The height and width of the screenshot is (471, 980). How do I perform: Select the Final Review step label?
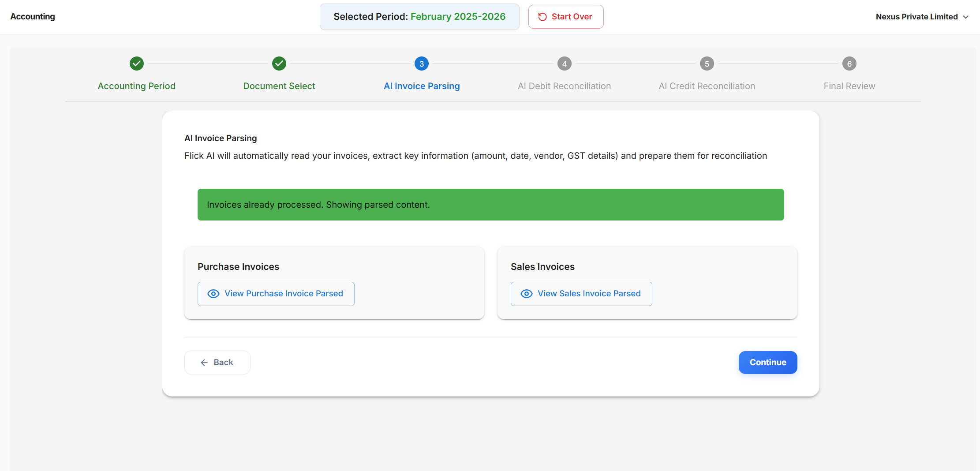849,86
